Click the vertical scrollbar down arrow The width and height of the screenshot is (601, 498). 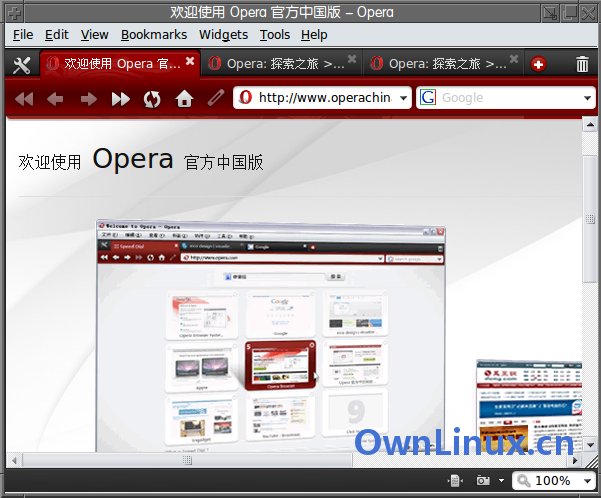590,445
